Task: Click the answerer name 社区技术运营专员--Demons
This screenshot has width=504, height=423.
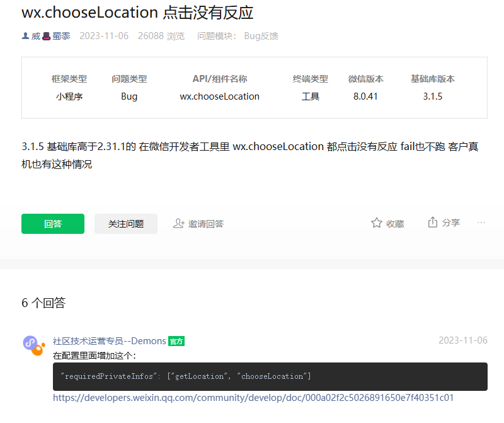Action: [108, 340]
